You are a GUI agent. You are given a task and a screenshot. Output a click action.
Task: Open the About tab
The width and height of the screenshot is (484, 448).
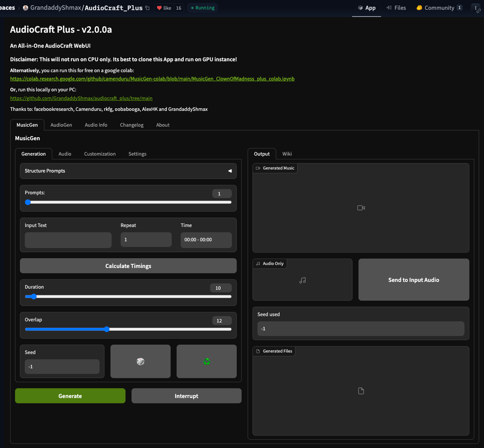[163, 125]
